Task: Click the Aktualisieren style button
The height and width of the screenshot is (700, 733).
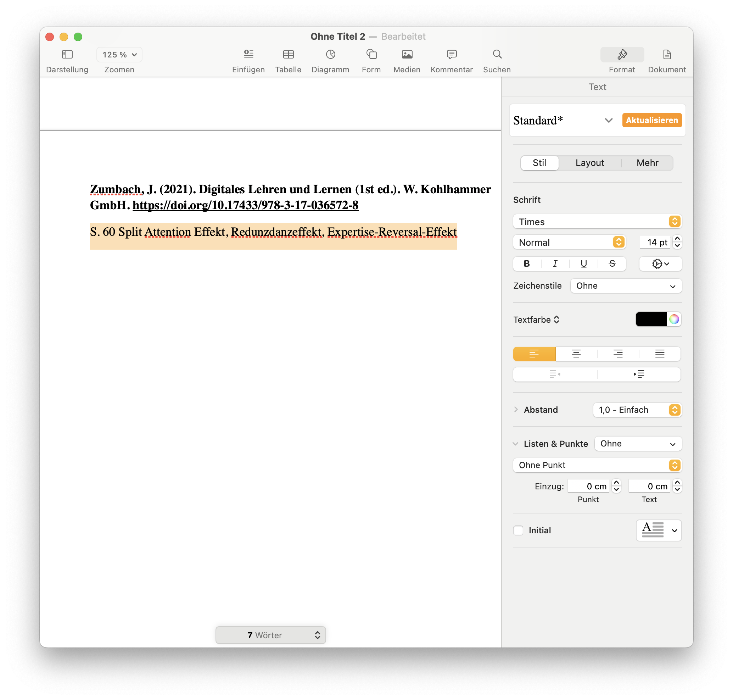Action: tap(651, 120)
